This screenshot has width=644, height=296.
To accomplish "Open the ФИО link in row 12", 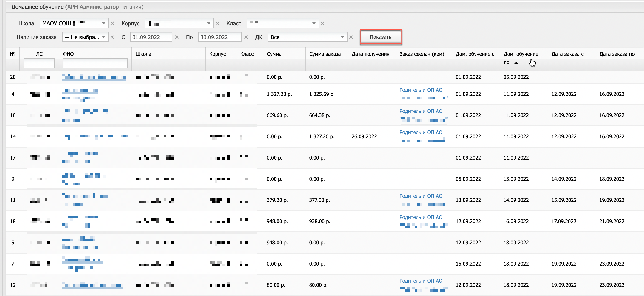I will (93, 285).
